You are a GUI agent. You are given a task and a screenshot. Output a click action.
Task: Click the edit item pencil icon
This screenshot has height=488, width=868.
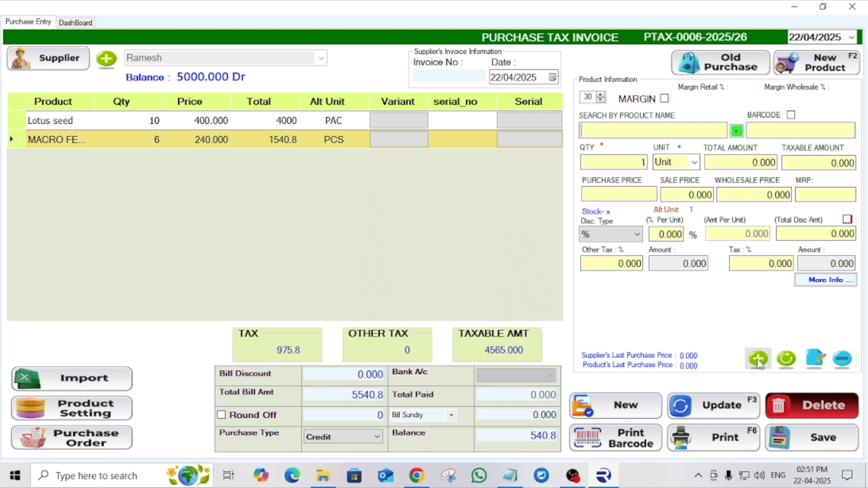(x=815, y=359)
